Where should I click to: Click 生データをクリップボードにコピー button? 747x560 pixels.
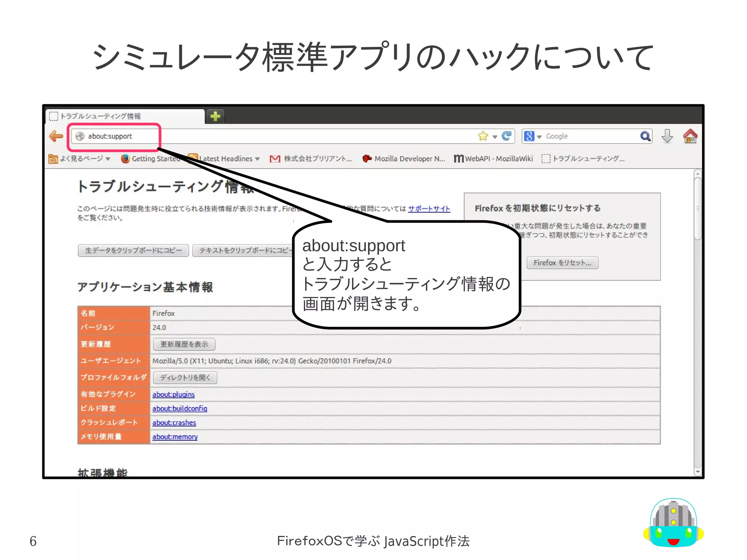pyautogui.click(x=133, y=251)
